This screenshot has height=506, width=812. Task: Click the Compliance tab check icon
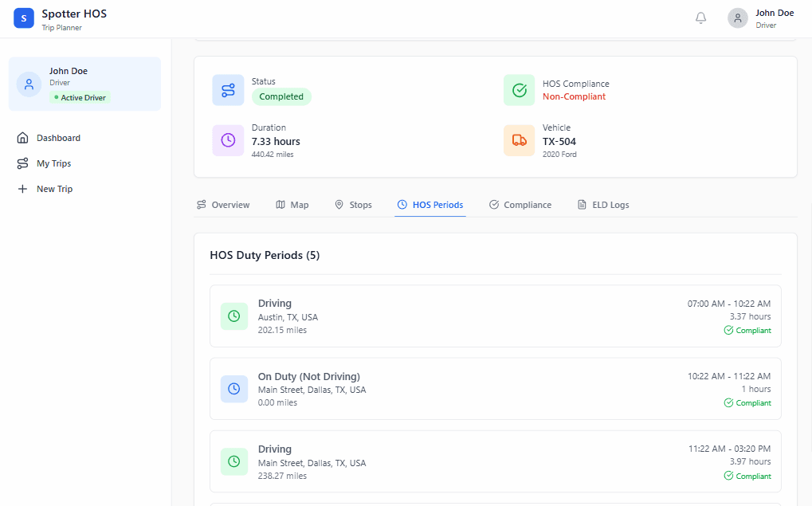pyautogui.click(x=494, y=205)
